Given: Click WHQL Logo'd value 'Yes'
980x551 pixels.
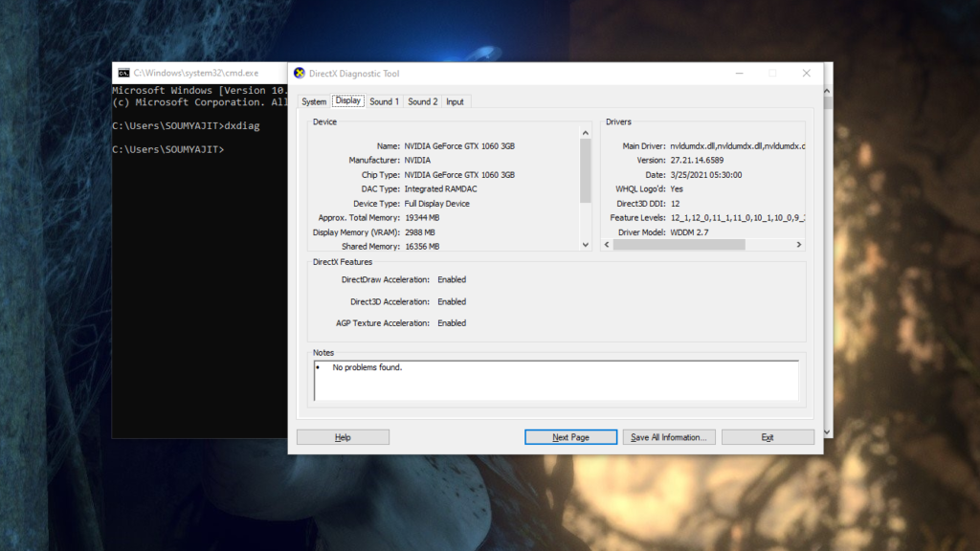Looking at the screenshot, I should (677, 189).
